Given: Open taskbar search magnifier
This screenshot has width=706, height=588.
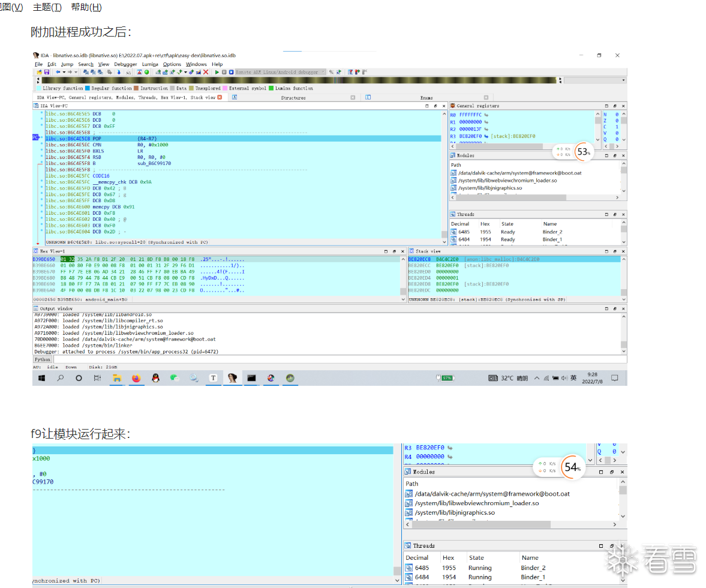Looking at the screenshot, I should (x=61, y=378).
